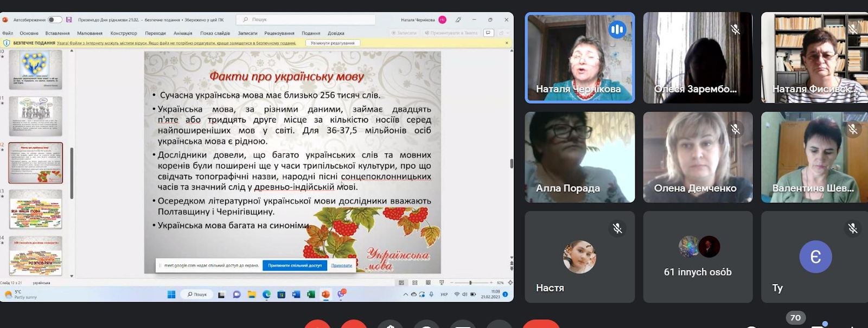Open Excel from the taskbar

pos(311,294)
